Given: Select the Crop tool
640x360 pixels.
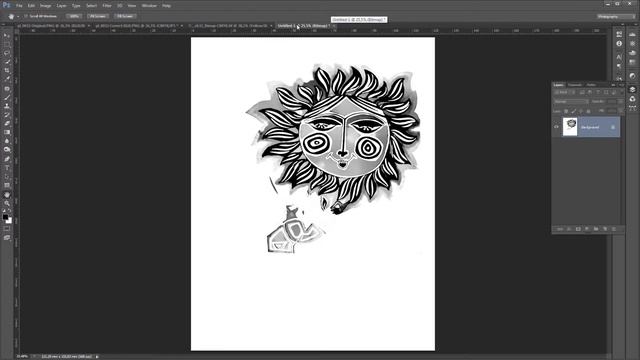Looking at the screenshot, I should [7, 71].
